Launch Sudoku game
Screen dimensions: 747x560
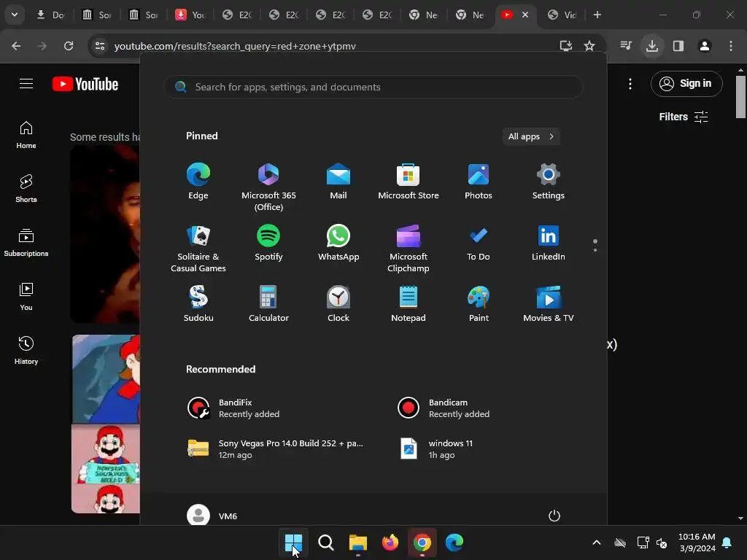coord(198,304)
